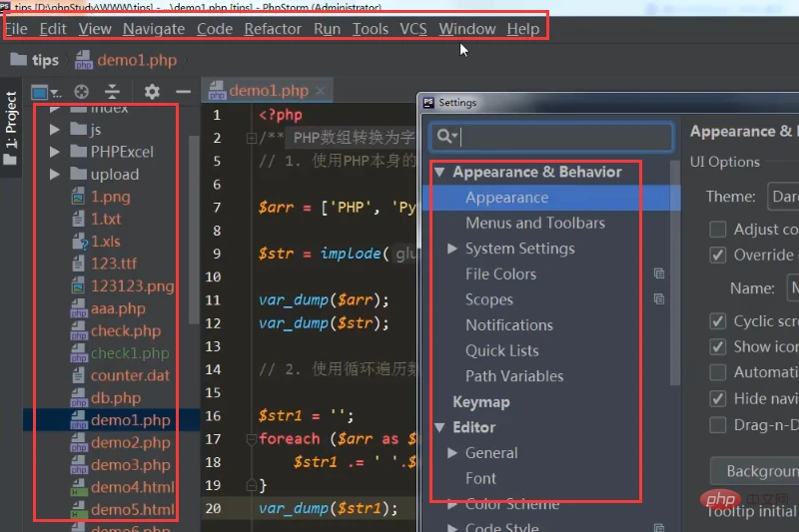
Task: Open Project panel gear settings
Action: [152, 92]
